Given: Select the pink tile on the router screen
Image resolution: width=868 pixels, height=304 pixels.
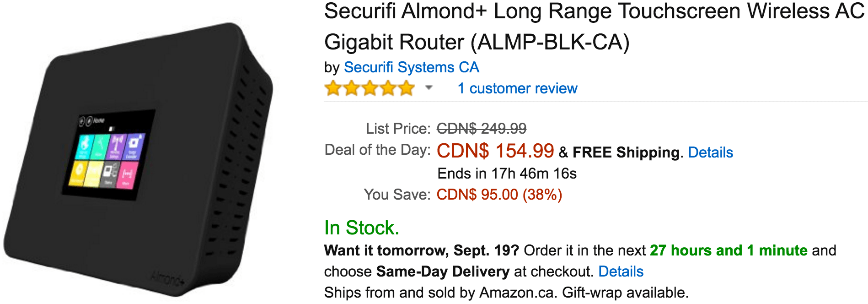Looking at the screenshot, I should point(127,175).
